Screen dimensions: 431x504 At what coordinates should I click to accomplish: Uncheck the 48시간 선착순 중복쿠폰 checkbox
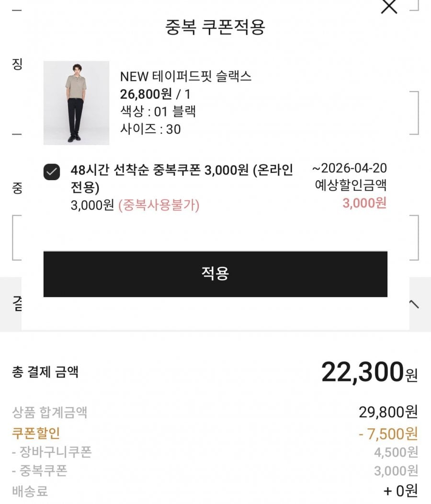(52, 172)
